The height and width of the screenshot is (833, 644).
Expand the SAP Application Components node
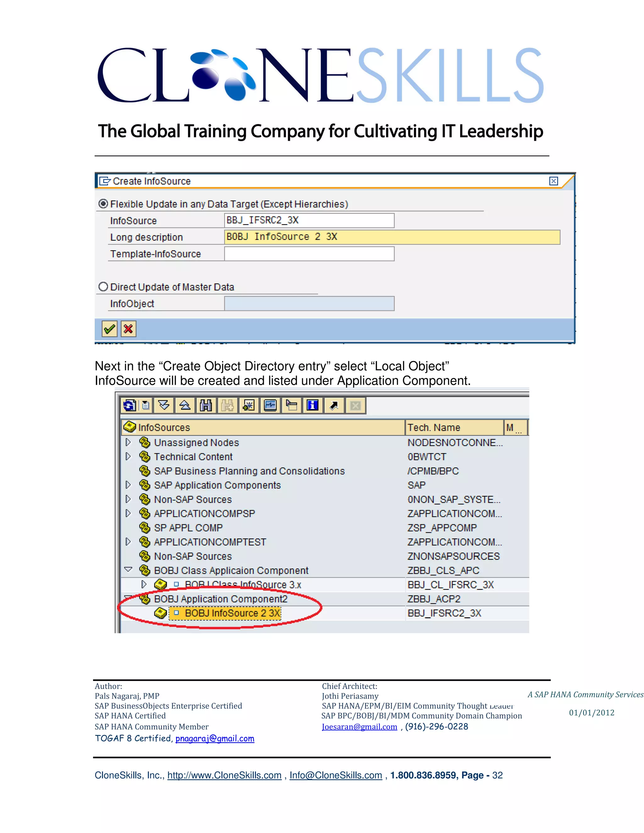(x=128, y=485)
